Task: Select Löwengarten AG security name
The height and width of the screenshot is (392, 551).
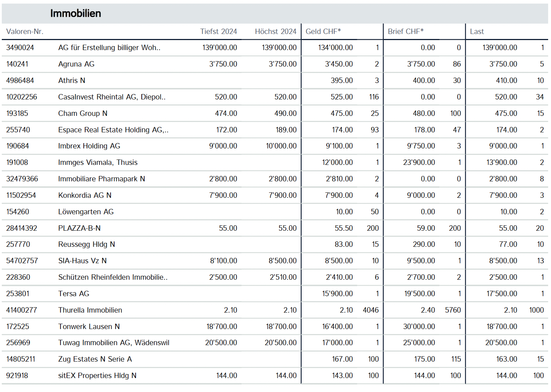Action: click(86, 212)
